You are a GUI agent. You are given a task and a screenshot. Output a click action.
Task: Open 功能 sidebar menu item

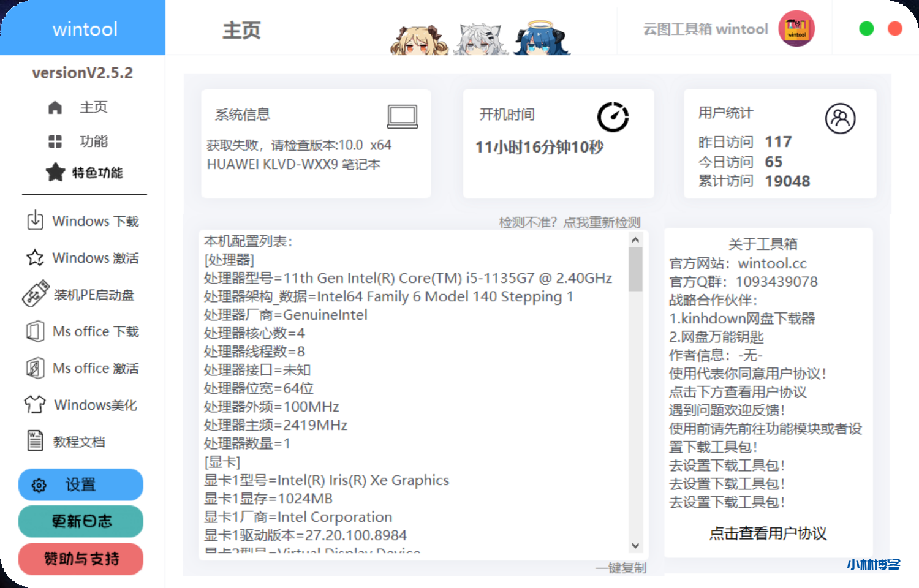(x=80, y=141)
